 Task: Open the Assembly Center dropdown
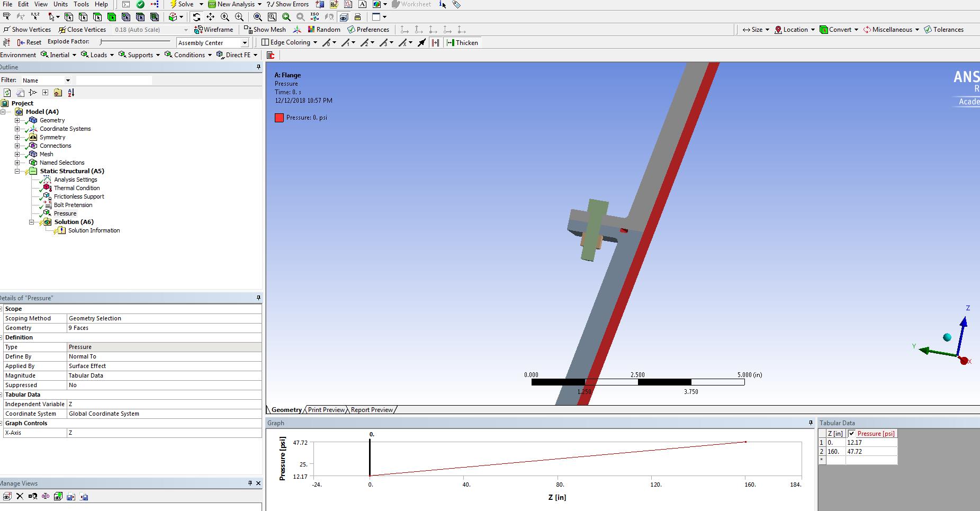pyautogui.click(x=243, y=42)
